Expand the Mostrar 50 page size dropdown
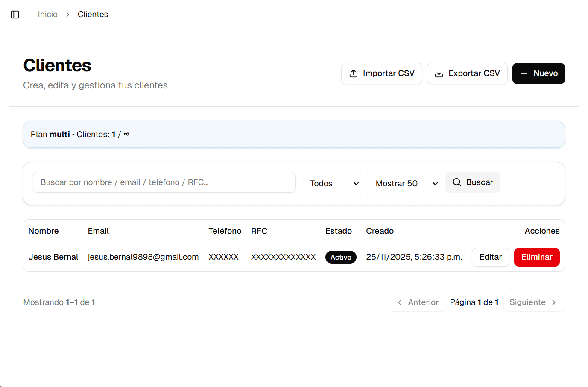The height and width of the screenshot is (387, 588). point(403,183)
